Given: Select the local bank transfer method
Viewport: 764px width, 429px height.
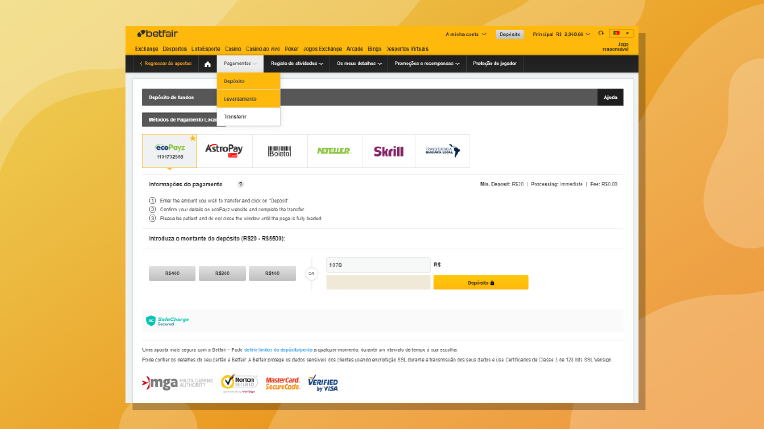Looking at the screenshot, I should [x=442, y=151].
